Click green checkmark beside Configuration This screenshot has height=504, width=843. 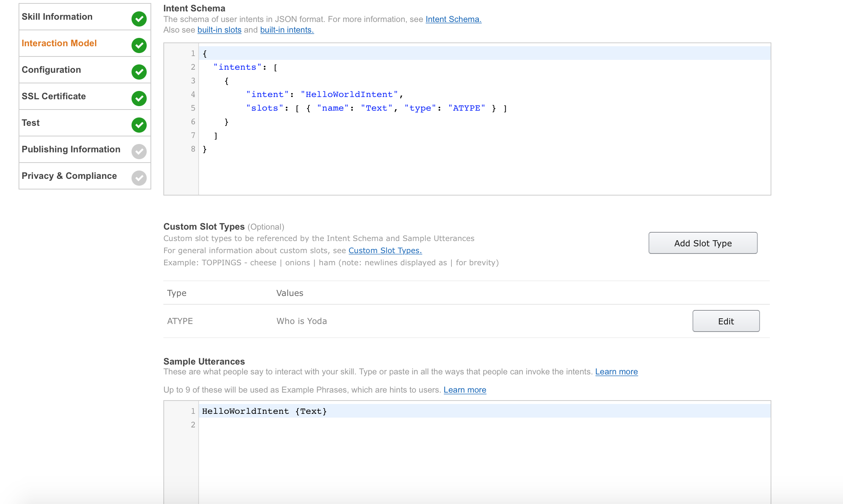139,72
